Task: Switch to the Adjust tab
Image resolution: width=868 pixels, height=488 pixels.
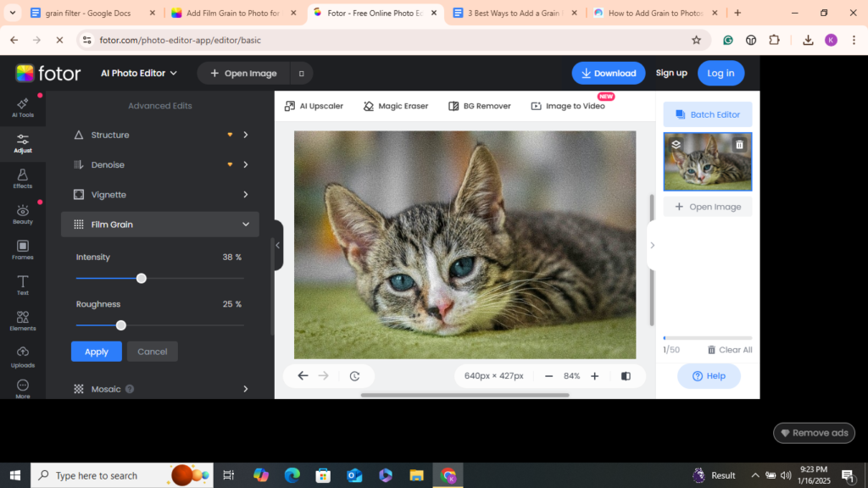Action: 22,142
